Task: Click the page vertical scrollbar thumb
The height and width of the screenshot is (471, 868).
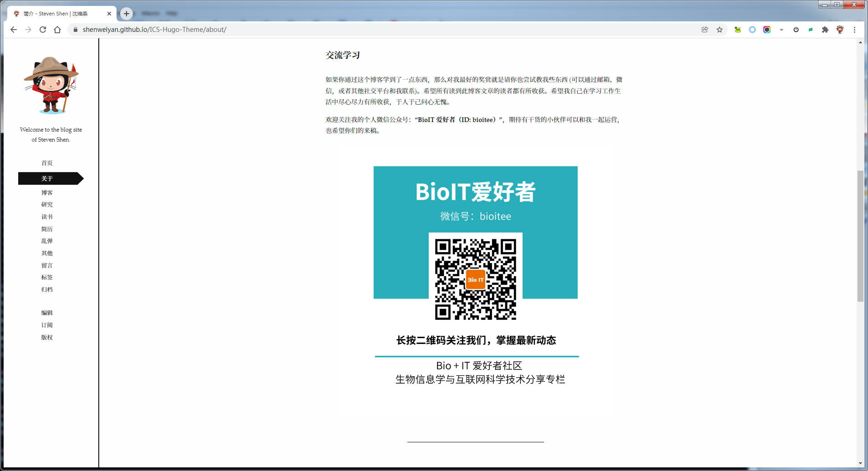Action: coord(860,236)
